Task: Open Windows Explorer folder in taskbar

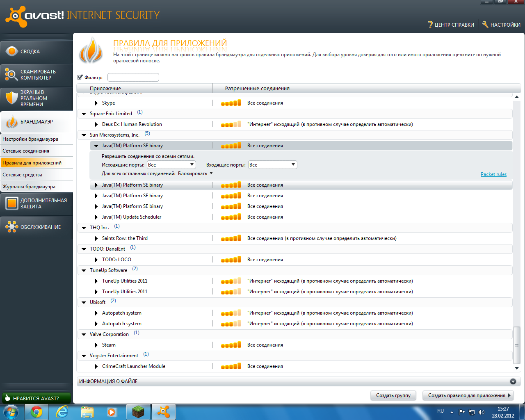Action: pos(87,412)
